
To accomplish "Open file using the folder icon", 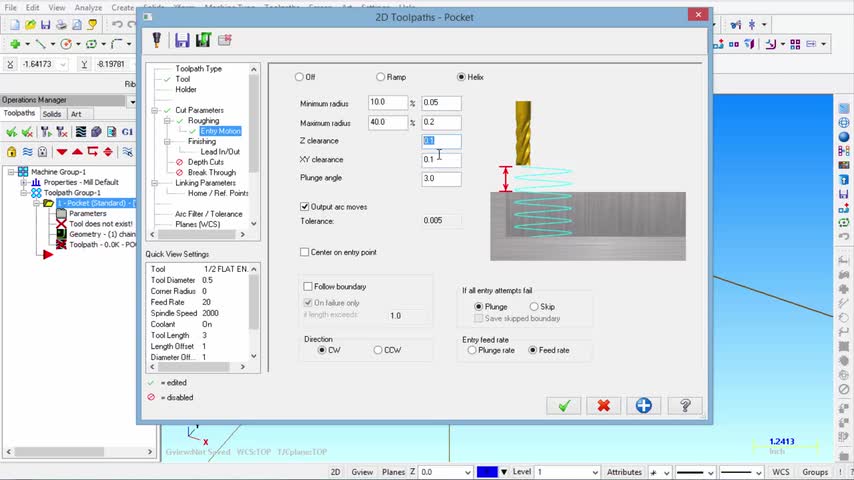I will point(30,25).
